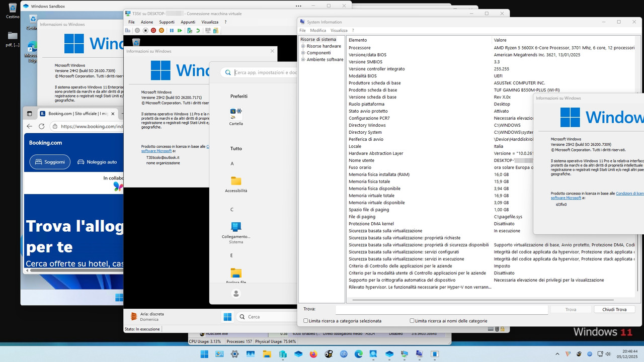
Task: Open Firefox from the host taskbar
Action: [x=313, y=354]
